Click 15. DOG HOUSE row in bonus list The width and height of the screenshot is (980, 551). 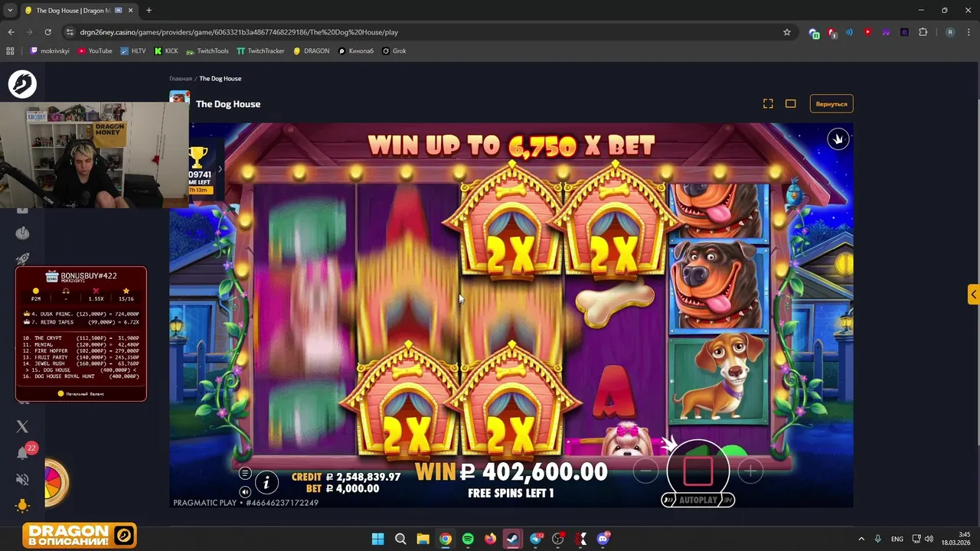(x=81, y=370)
